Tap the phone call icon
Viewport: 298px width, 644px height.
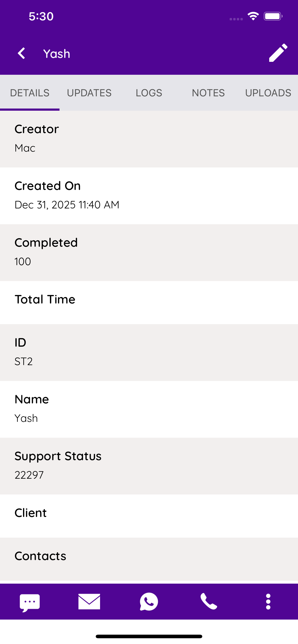pos(209,602)
